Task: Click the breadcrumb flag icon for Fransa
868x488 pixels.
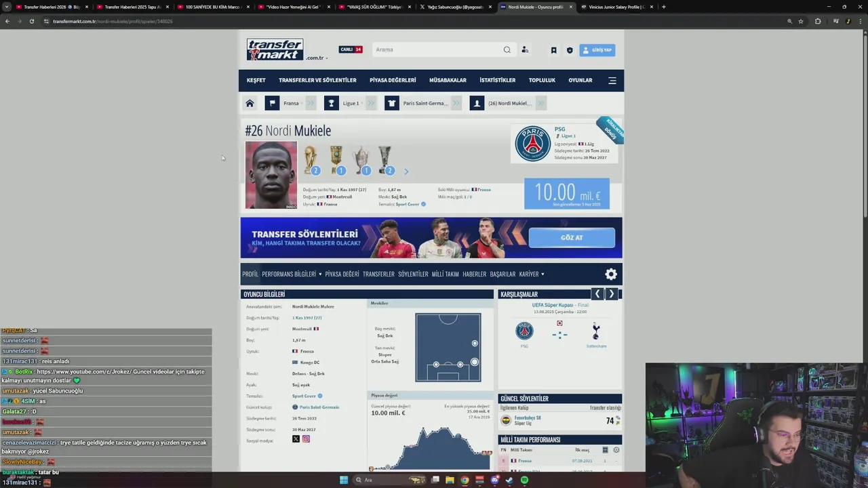Action: (272, 103)
